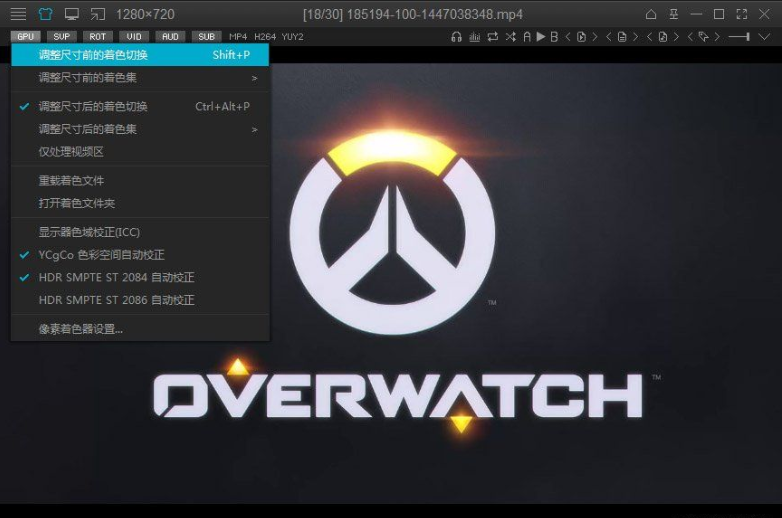
Task: Open the equalizer bars icon
Action: (475, 37)
